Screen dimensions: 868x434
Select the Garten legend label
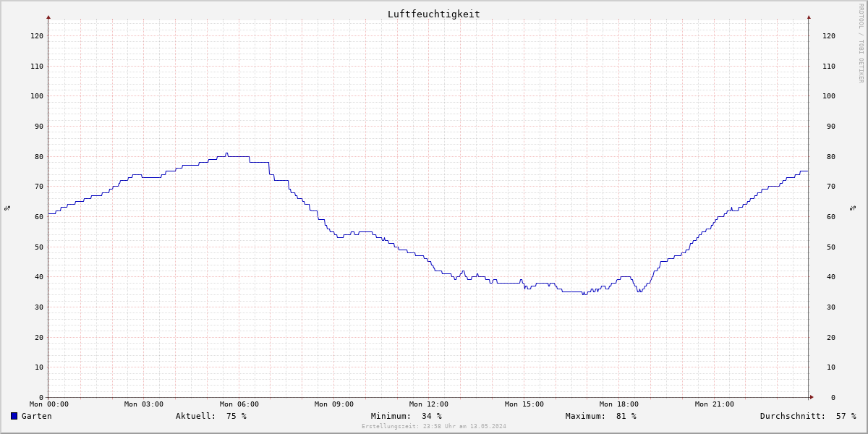[36, 416]
